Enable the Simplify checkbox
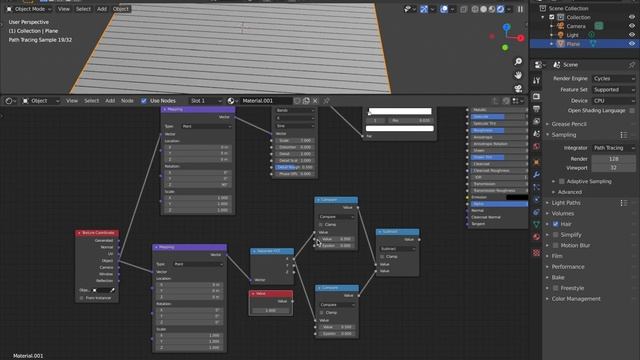The image size is (640, 360). pos(556,235)
